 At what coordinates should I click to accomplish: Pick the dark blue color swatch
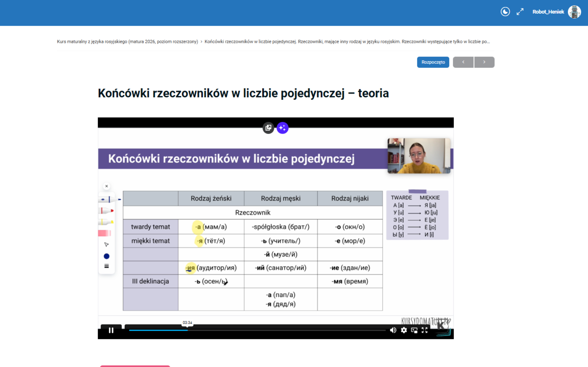point(106,256)
